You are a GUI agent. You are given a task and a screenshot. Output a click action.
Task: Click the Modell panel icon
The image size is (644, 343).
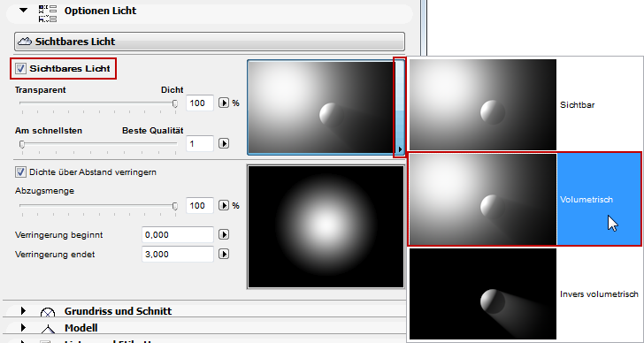point(48,329)
